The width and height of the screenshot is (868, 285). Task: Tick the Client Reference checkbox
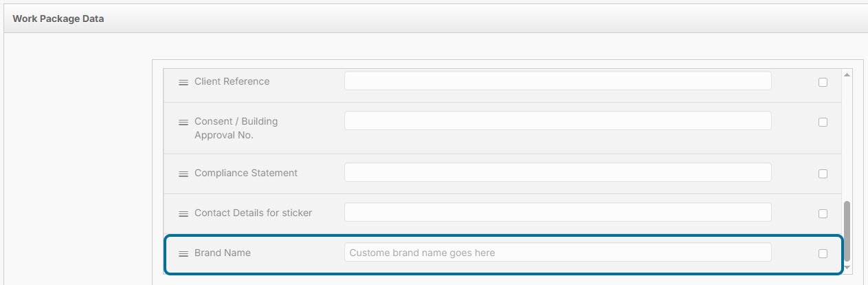click(x=823, y=82)
